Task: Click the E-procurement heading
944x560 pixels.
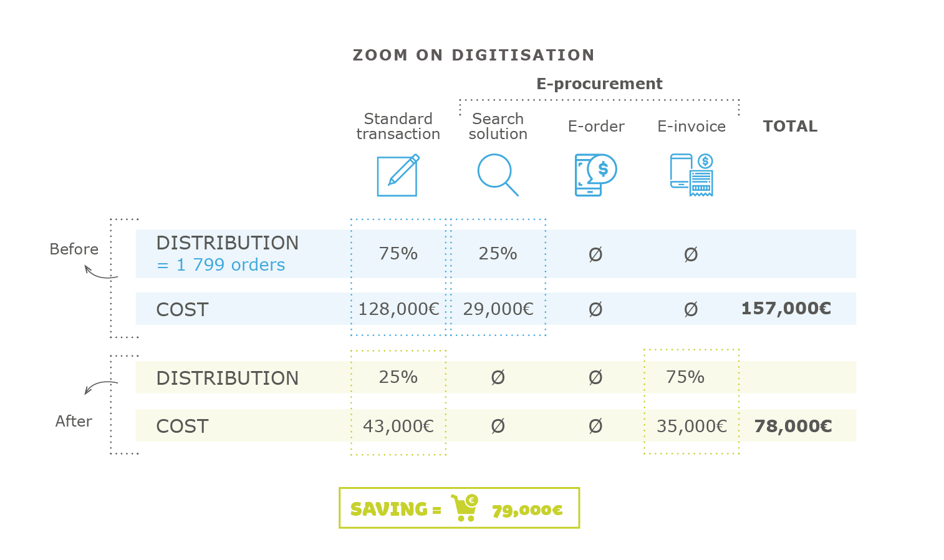Action: 599,84
